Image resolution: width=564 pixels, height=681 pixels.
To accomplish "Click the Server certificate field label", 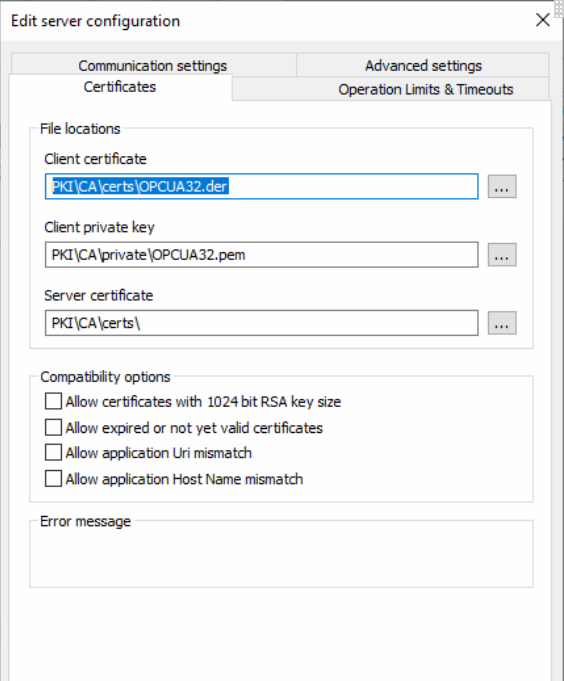I will [x=99, y=295].
